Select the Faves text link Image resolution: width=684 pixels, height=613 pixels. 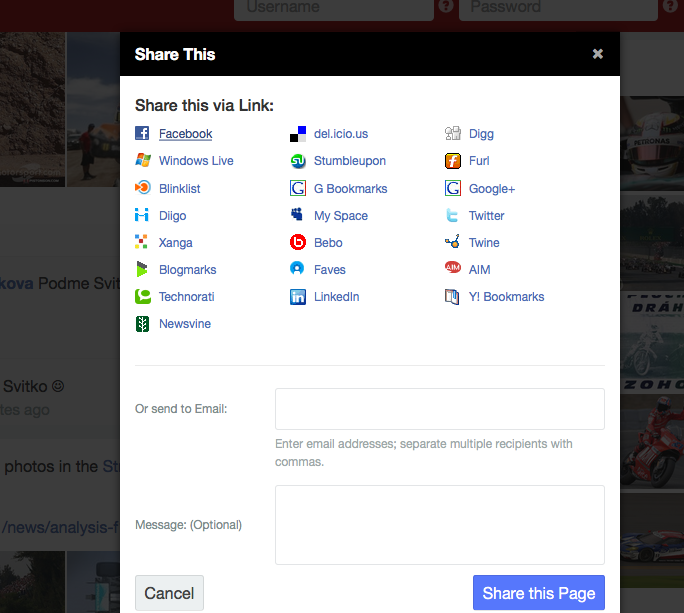pyautogui.click(x=329, y=270)
